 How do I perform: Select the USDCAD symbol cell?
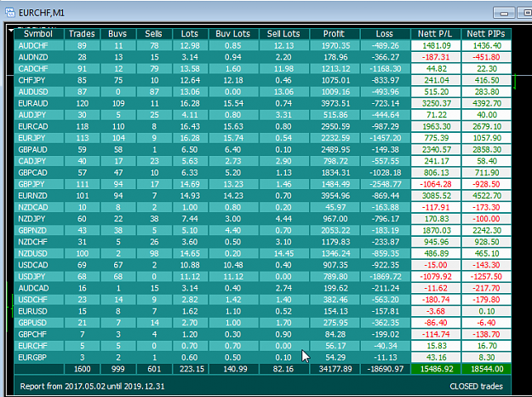click(38, 265)
